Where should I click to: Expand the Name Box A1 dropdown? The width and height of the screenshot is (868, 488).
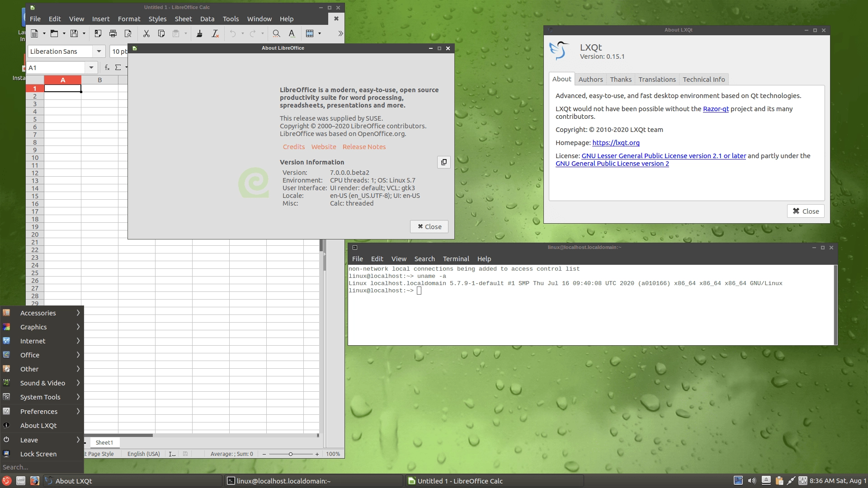91,68
